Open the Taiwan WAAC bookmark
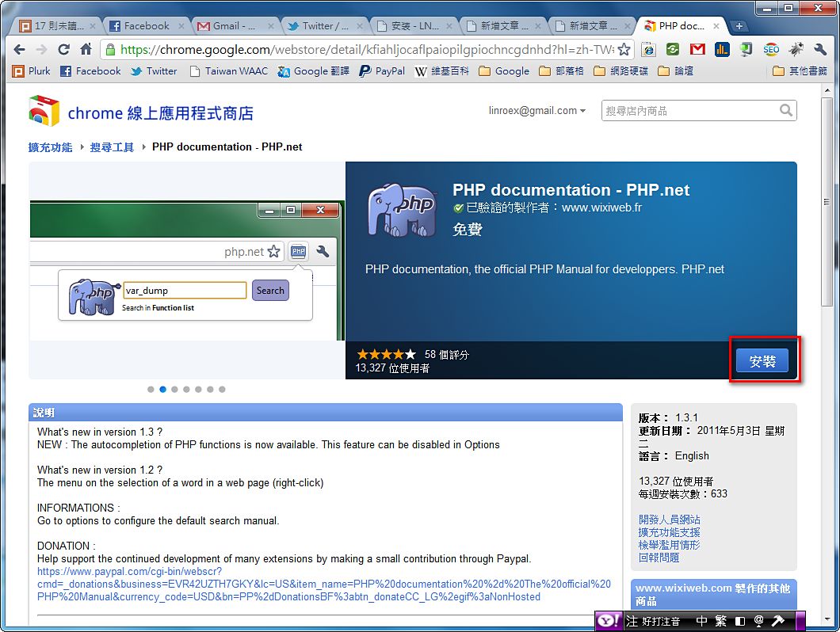840x632 pixels. pos(229,70)
